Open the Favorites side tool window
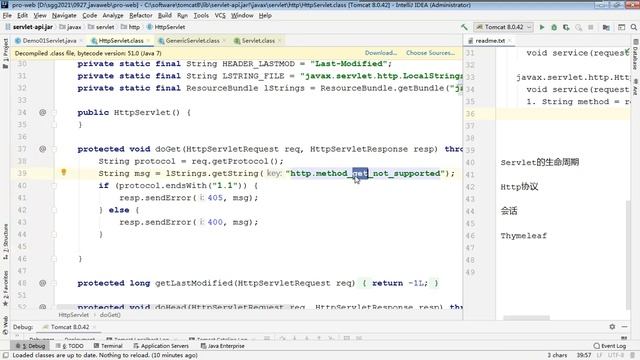The image size is (640, 360). tap(5, 289)
